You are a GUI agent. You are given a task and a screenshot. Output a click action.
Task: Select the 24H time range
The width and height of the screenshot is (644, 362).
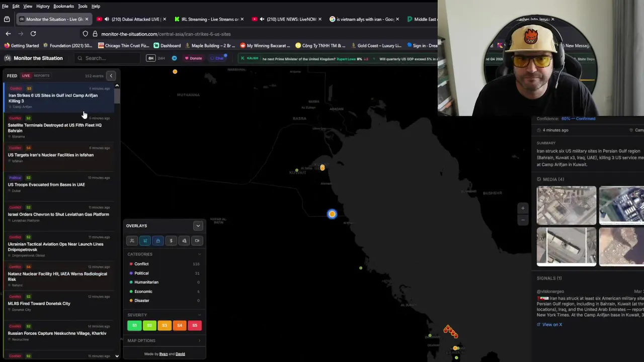162,58
